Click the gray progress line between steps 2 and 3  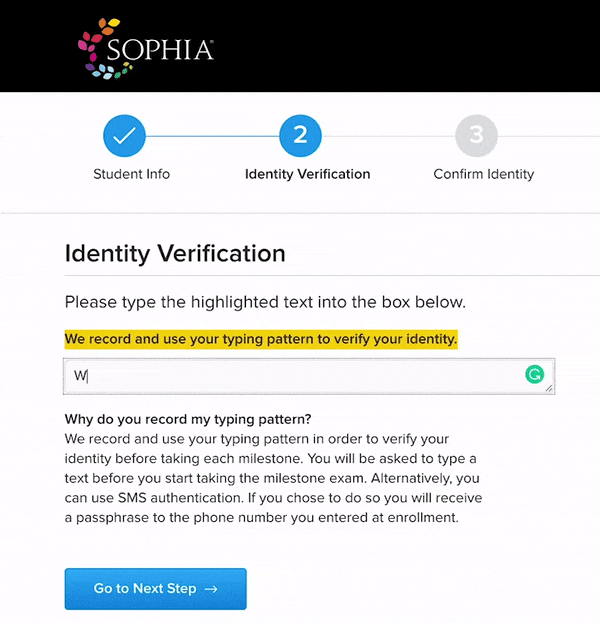tap(389, 136)
